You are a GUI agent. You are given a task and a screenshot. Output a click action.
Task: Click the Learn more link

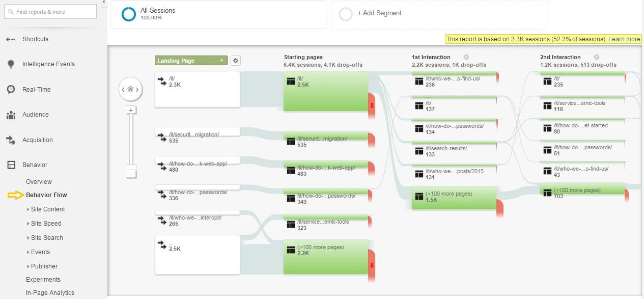(624, 39)
